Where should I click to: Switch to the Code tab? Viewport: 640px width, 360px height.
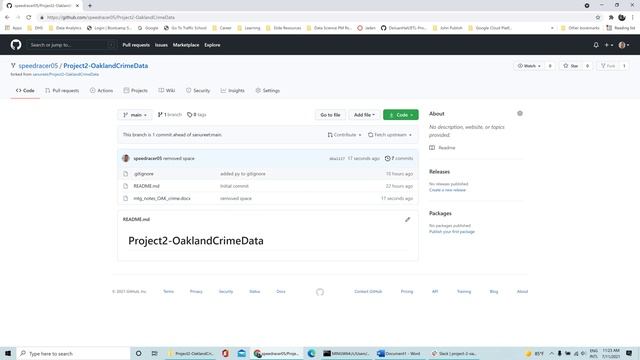[x=25, y=91]
